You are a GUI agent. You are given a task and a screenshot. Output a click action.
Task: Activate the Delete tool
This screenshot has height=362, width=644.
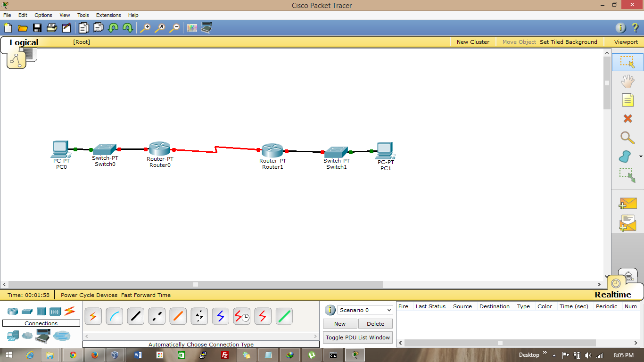tap(627, 119)
